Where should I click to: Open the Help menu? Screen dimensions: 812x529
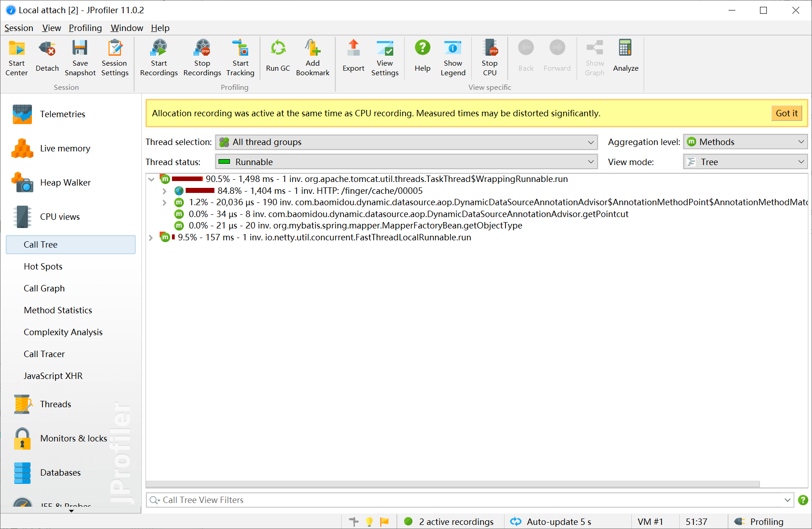[x=160, y=28]
